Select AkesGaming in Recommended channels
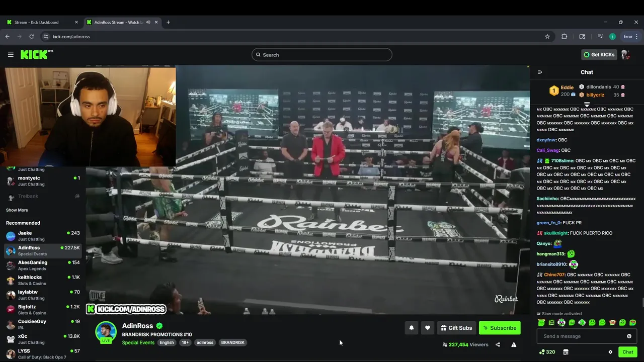The image size is (644, 362). [43, 265]
